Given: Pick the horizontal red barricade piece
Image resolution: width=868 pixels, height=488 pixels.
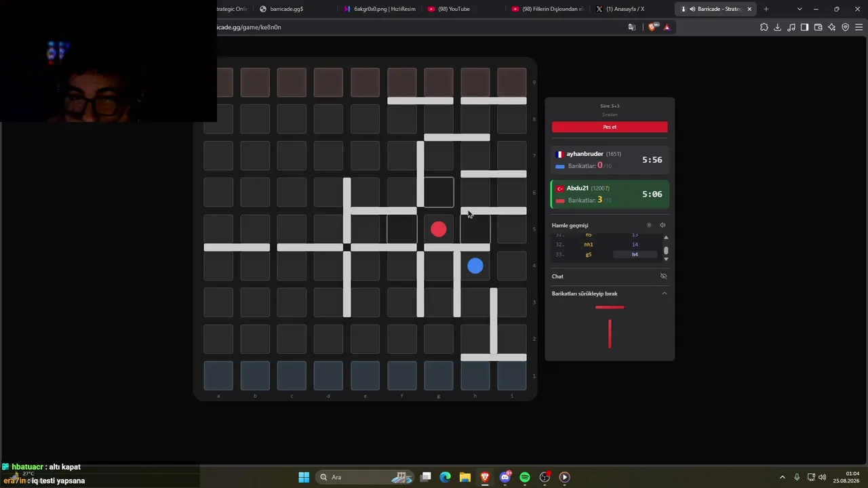Looking at the screenshot, I should 610,308.
